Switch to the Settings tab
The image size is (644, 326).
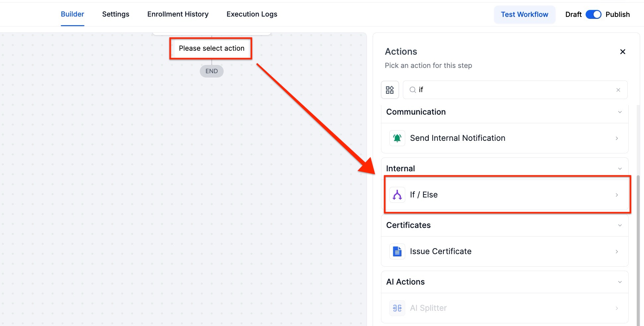(116, 14)
